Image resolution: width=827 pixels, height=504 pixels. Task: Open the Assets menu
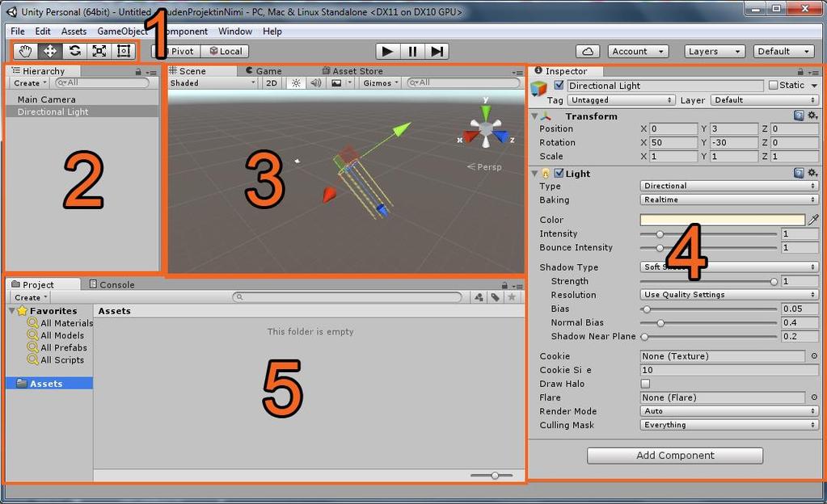click(x=74, y=31)
